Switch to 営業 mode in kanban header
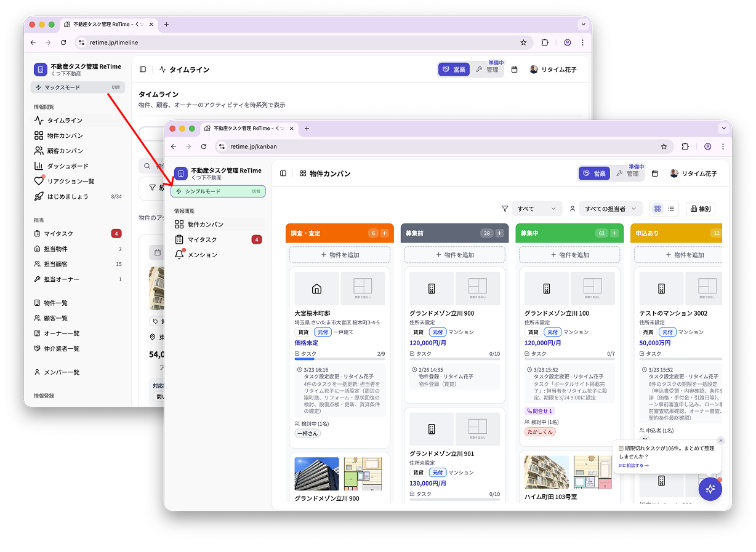The height and width of the screenshot is (552, 756). tap(594, 174)
